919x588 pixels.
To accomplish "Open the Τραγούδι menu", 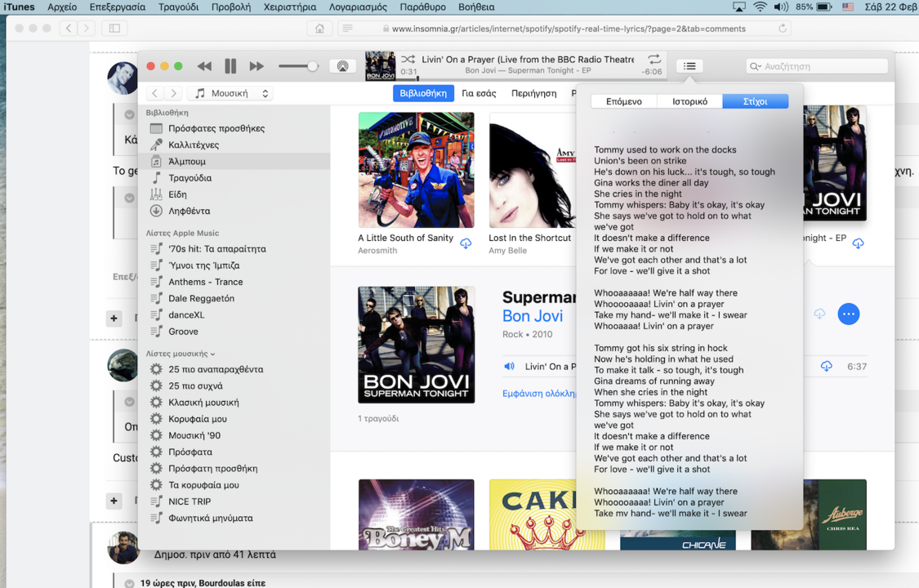I will [x=178, y=7].
